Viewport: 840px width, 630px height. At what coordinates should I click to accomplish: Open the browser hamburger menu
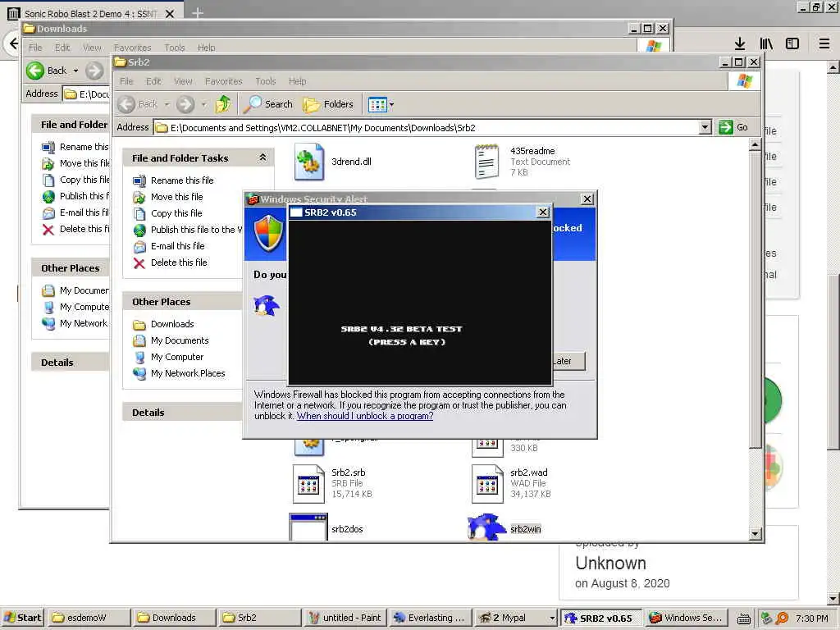(824, 43)
